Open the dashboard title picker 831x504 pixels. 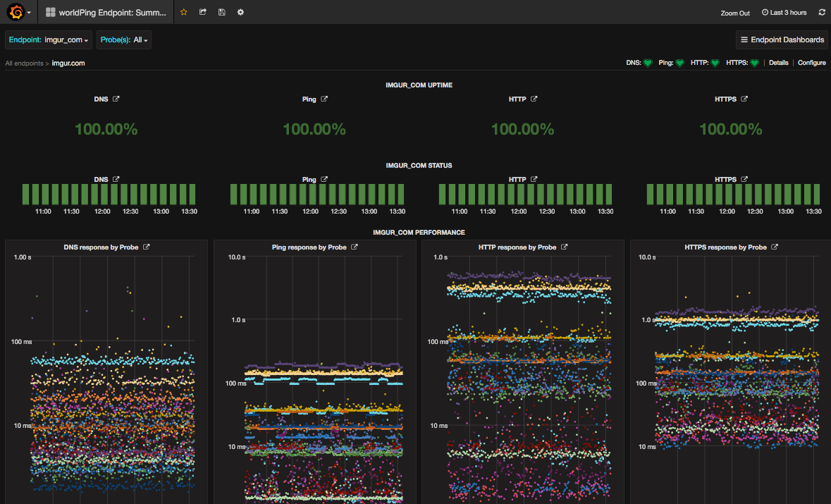106,12
